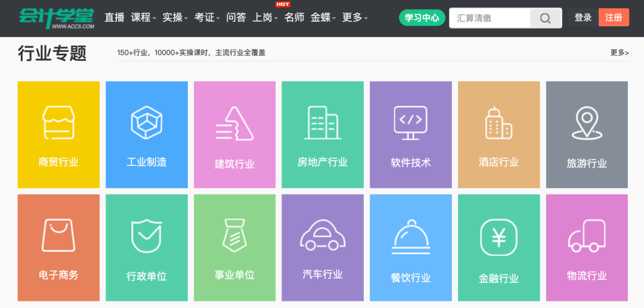Go to the 直播 menu item
Image resolution: width=644 pixels, height=308 pixels.
pos(114,18)
